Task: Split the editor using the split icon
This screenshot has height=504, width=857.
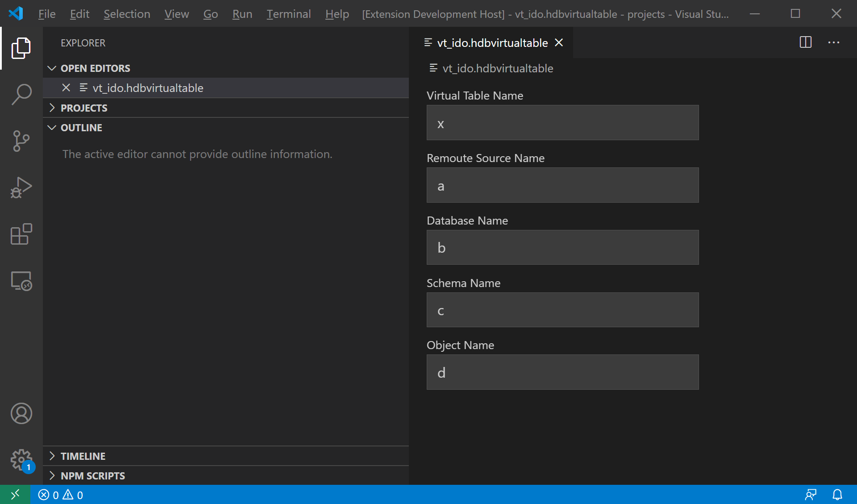Action: pyautogui.click(x=805, y=42)
